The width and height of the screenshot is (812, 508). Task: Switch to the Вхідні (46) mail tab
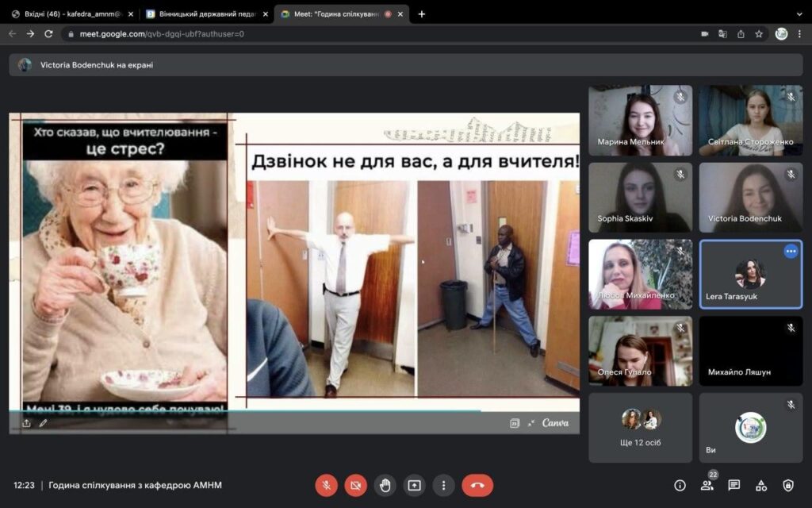[x=71, y=14]
